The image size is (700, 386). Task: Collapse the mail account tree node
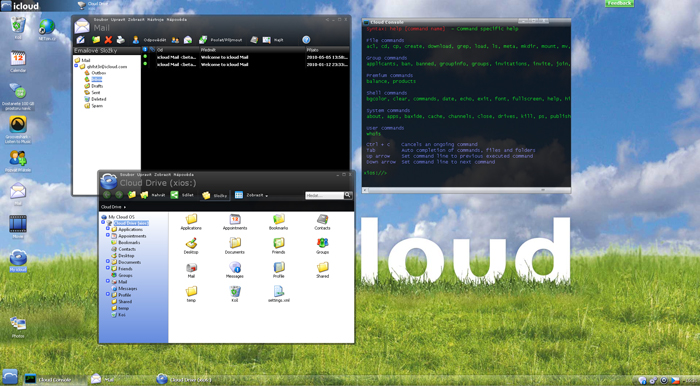[x=76, y=66]
